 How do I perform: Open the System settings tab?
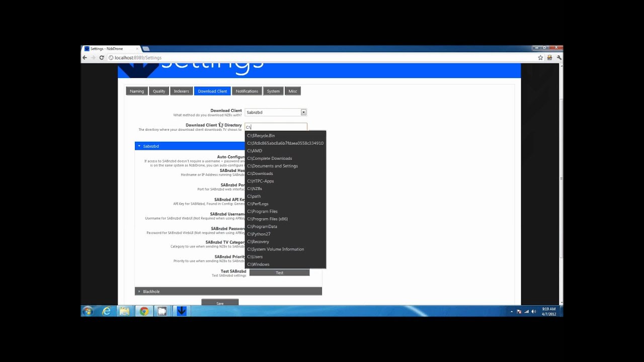[273, 91]
